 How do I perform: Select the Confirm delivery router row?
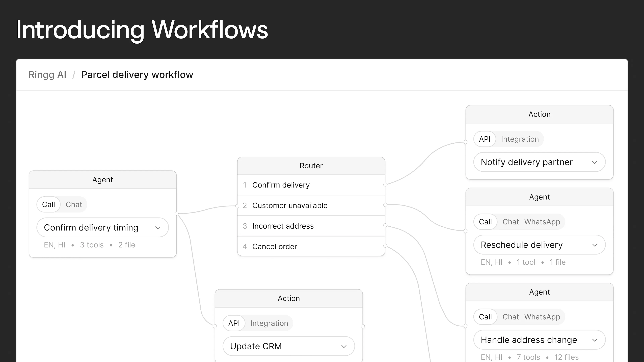pos(311,185)
